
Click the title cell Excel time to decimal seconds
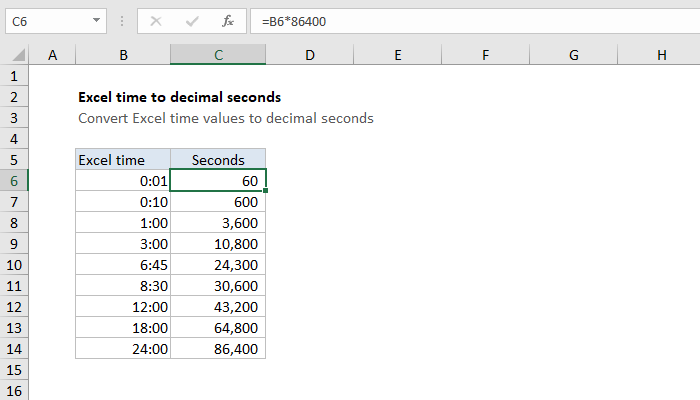[x=179, y=97]
